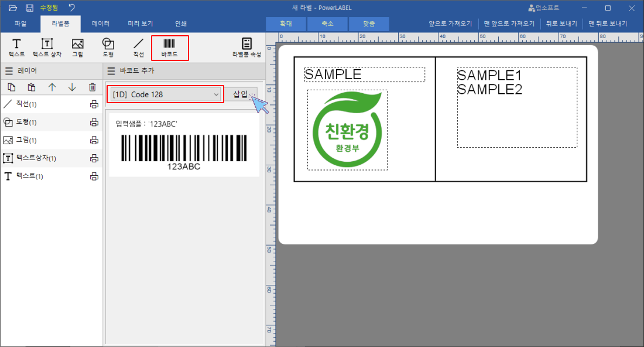Expand the 바코드 추가 panel menu
The width and height of the screenshot is (644, 347).
[x=111, y=71]
